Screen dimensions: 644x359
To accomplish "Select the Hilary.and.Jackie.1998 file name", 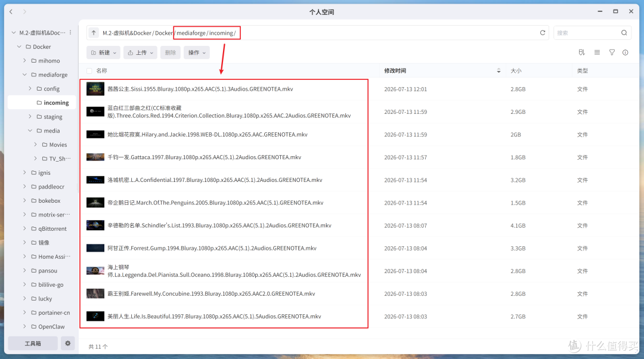I will click(x=208, y=134).
